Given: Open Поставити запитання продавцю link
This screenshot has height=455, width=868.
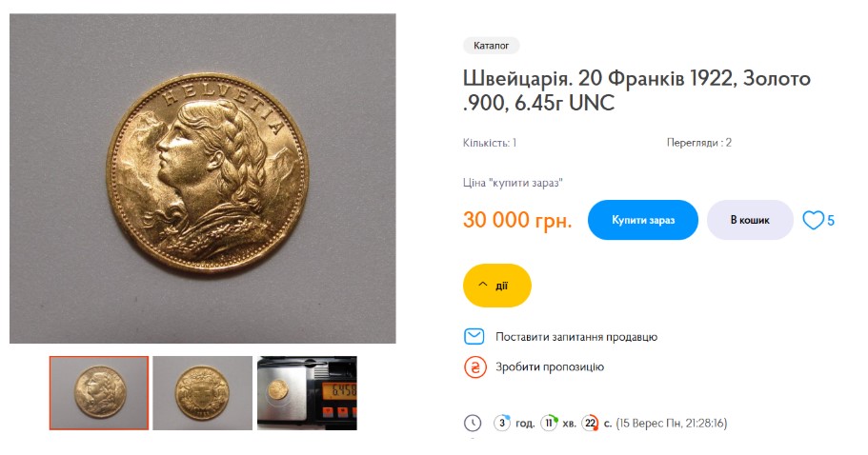Looking at the screenshot, I should 576,337.
